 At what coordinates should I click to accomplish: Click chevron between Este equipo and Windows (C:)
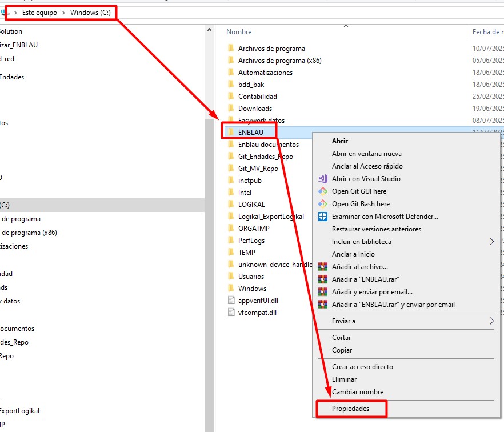pos(63,13)
